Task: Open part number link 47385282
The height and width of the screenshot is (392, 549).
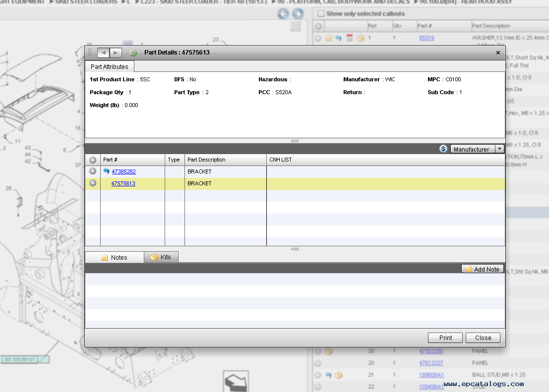Action: (x=123, y=171)
